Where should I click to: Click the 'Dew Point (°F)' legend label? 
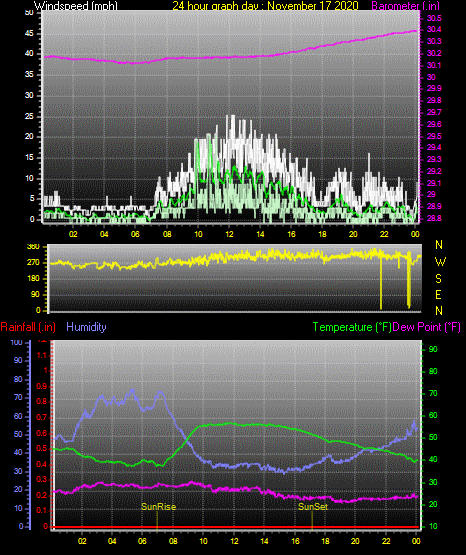427,327
